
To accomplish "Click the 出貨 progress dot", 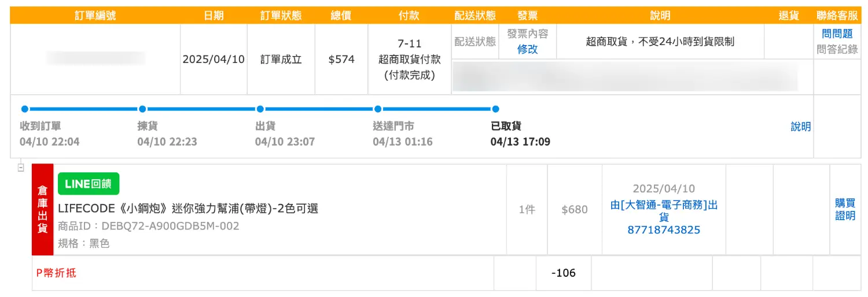I will [260, 109].
